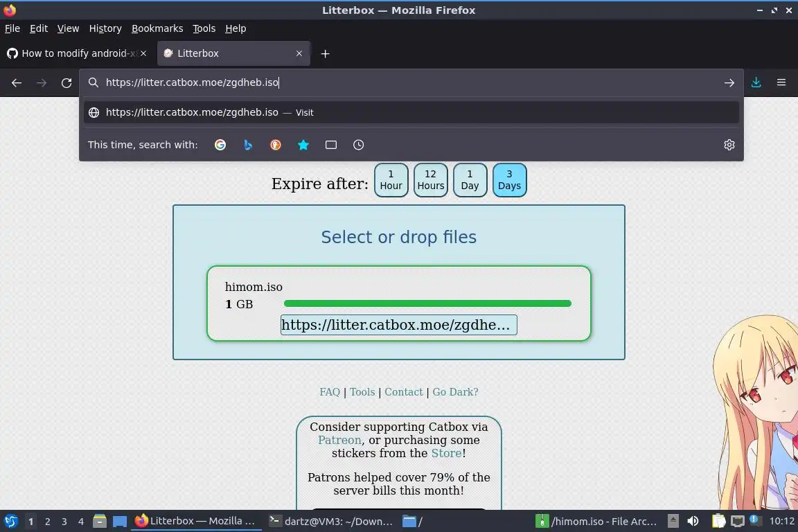Image resolution: width=798 pixels, height=532 pixels.
Task: Visit the Store link
Action: pos(446,453)
